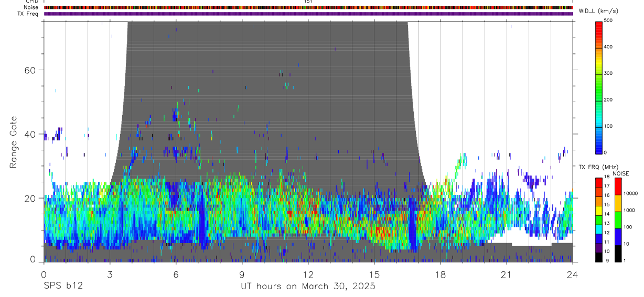
Task: Click the 400 label on the width colorbar
Action: coord(609,47)
